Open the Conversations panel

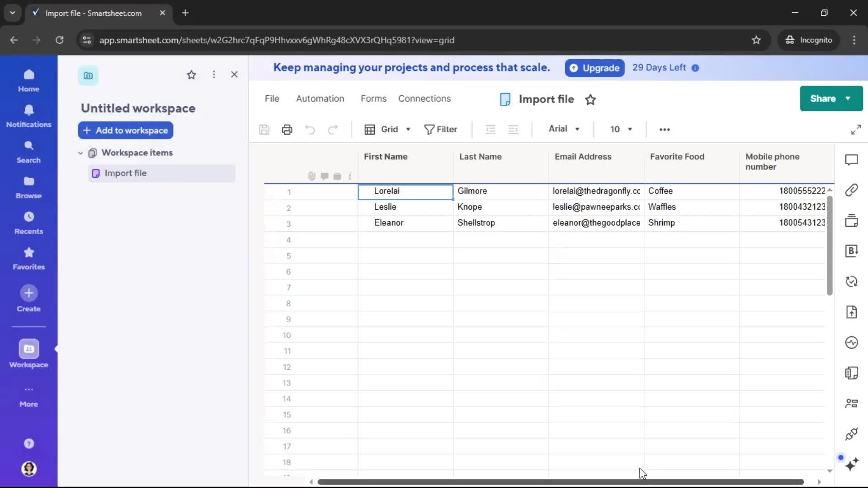852,160
